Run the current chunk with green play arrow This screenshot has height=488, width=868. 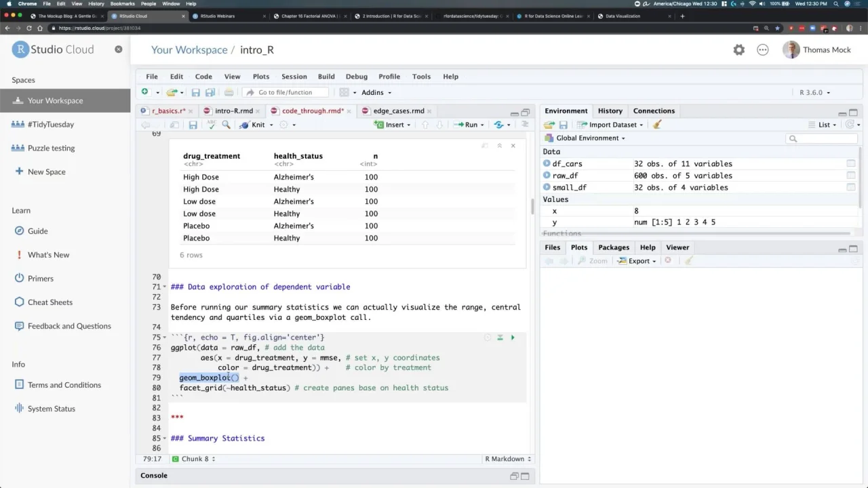[x=513, y=338]
